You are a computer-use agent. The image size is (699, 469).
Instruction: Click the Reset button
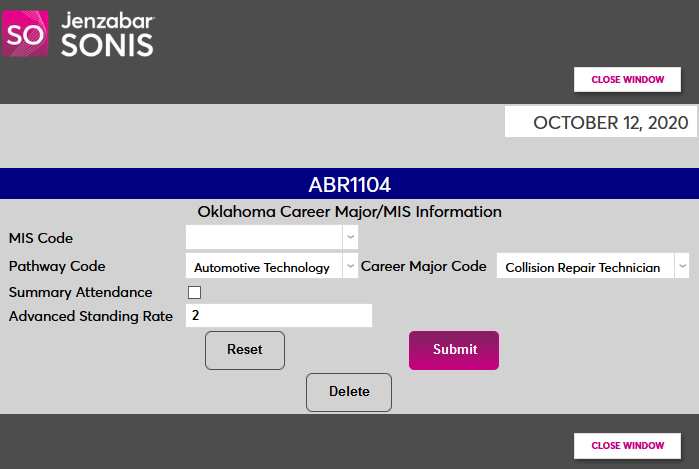coord(245,350)
